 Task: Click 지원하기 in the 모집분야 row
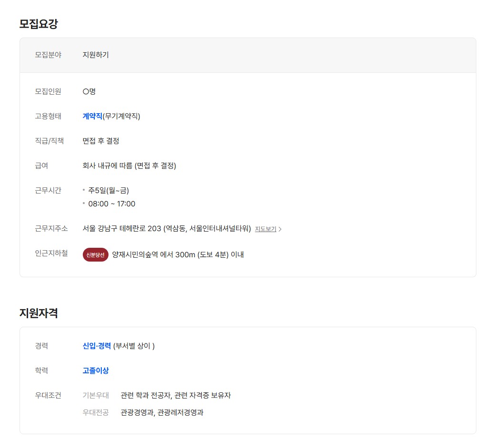click(96, 55)
